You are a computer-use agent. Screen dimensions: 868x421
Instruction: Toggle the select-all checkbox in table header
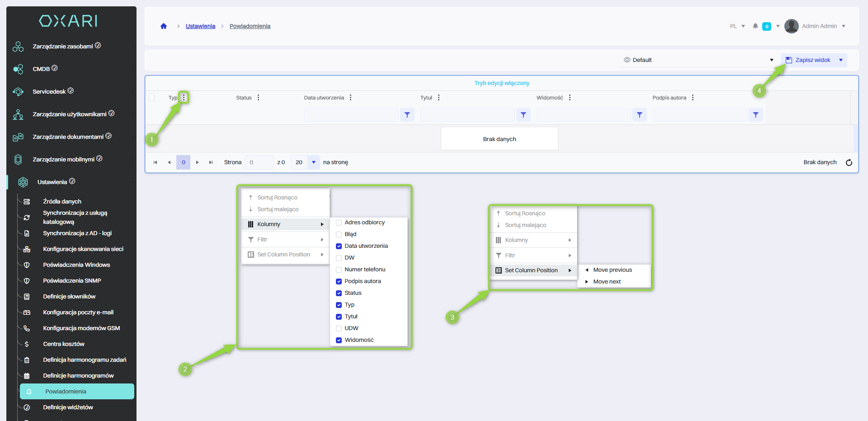pos(152,97)
